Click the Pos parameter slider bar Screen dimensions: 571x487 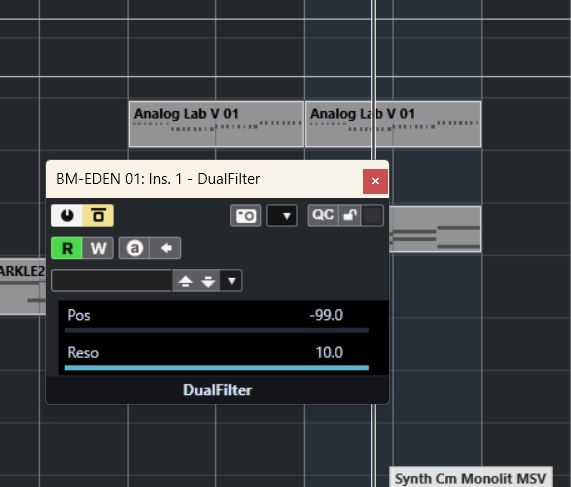click(x=217, y=330)
